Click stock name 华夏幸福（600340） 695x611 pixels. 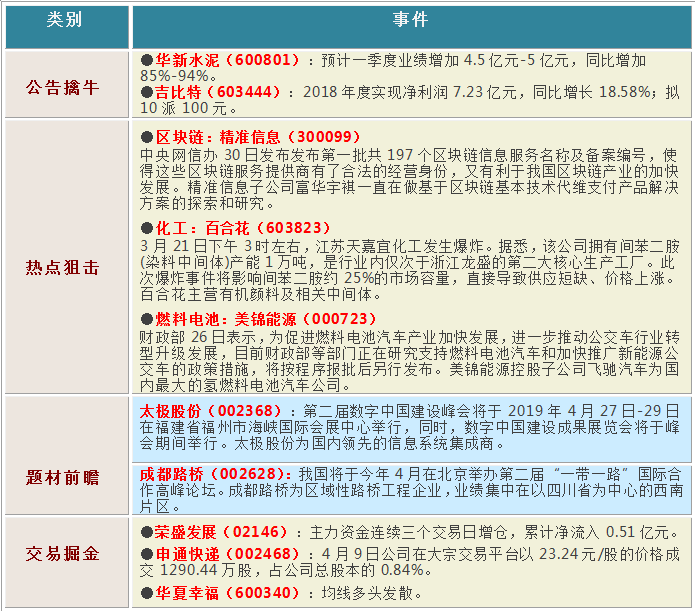click(x=227, y=593)
